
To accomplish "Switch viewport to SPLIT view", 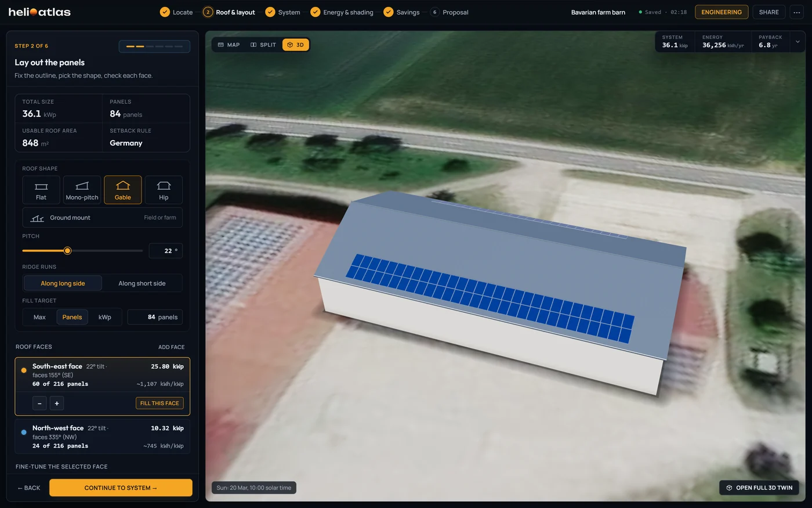I will point(263,45).
